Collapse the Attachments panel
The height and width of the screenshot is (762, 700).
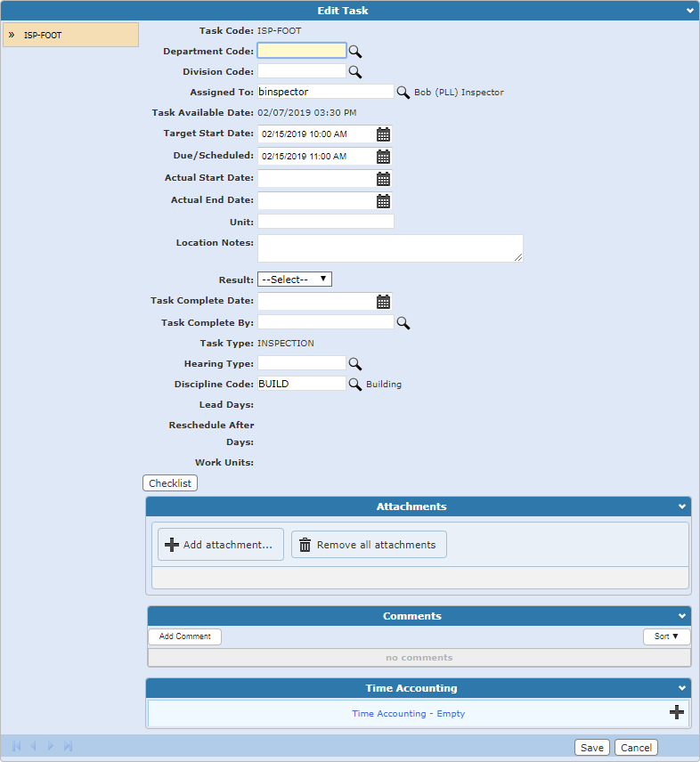pyautogui.click(x=682, y=507)
